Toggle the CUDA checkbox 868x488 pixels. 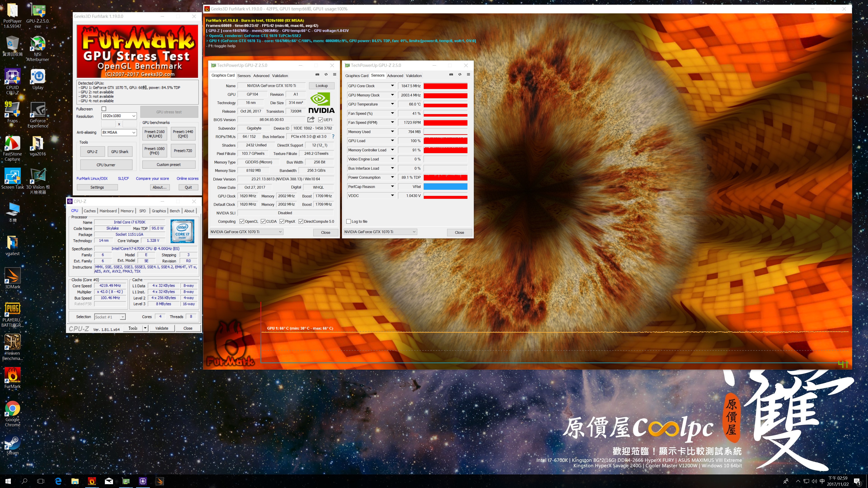(x=263, y=221)
